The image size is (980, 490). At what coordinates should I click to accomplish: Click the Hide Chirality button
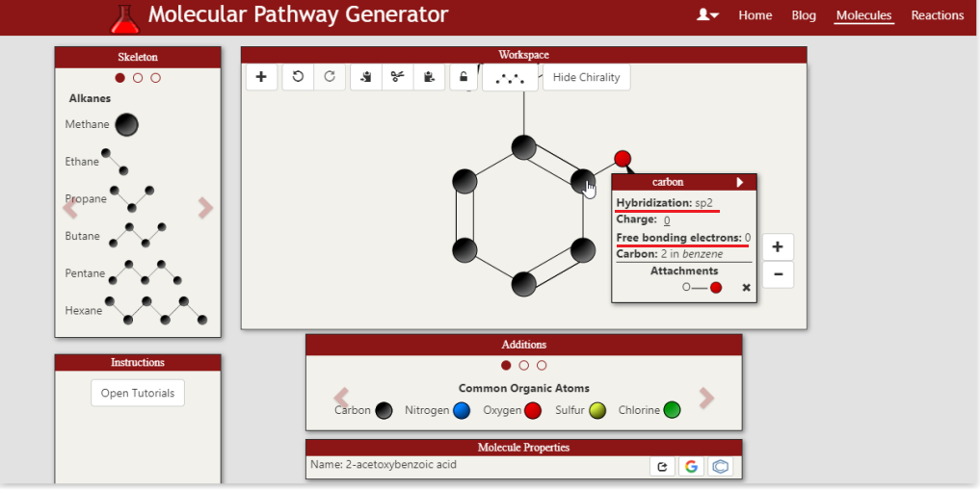(x=586, y=77)
